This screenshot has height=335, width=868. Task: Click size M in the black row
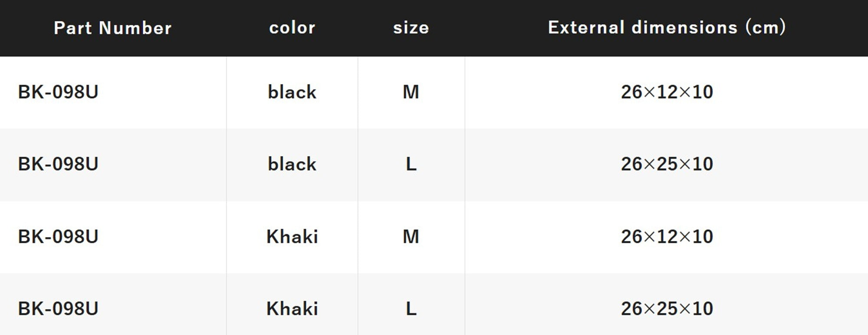[411, 92]
